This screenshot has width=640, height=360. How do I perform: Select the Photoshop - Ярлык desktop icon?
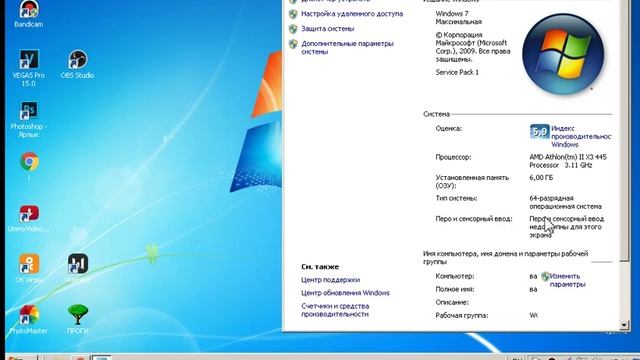pos(29,119)
